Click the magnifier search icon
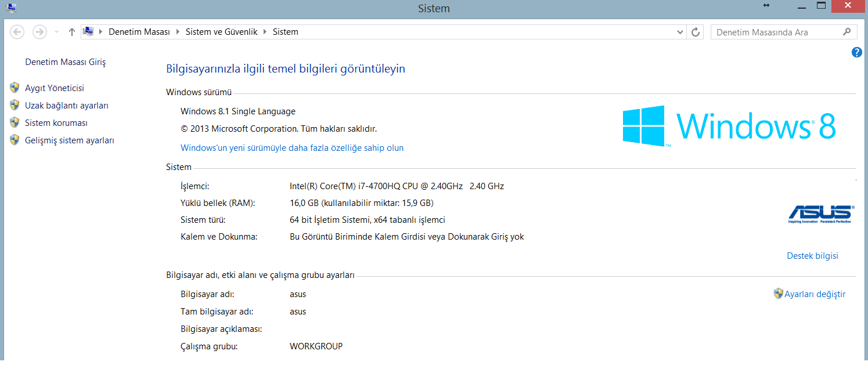Screen dimensions: 868x376 tap(847, 32)
